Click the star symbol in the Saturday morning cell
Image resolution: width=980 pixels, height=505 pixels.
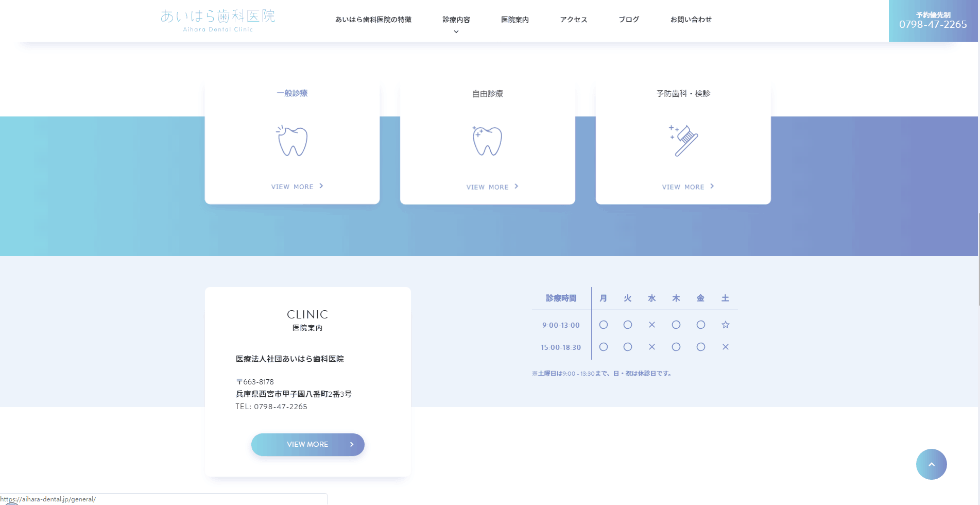pyautogui.click(x=726, y=325)
